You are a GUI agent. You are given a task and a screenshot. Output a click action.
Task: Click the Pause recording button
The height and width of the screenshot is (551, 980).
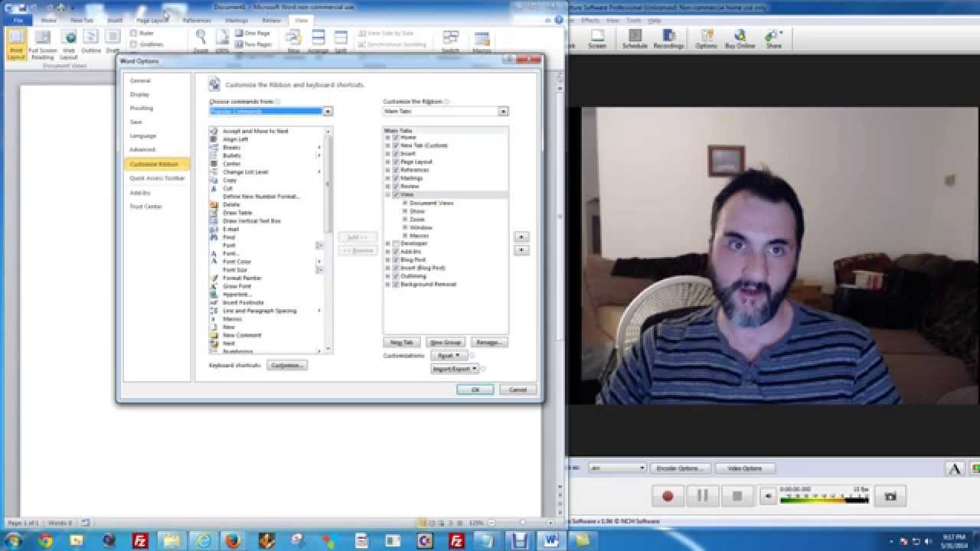click(702, 496)
